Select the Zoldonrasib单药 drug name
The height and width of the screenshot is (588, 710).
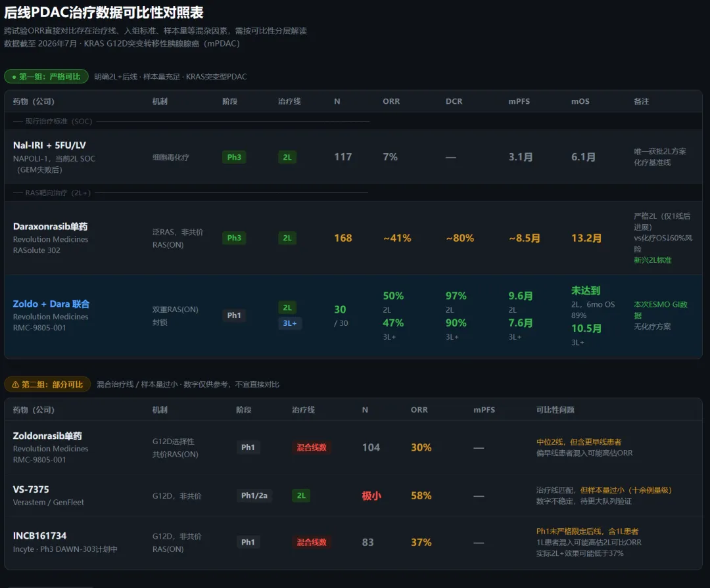[47, 436]
